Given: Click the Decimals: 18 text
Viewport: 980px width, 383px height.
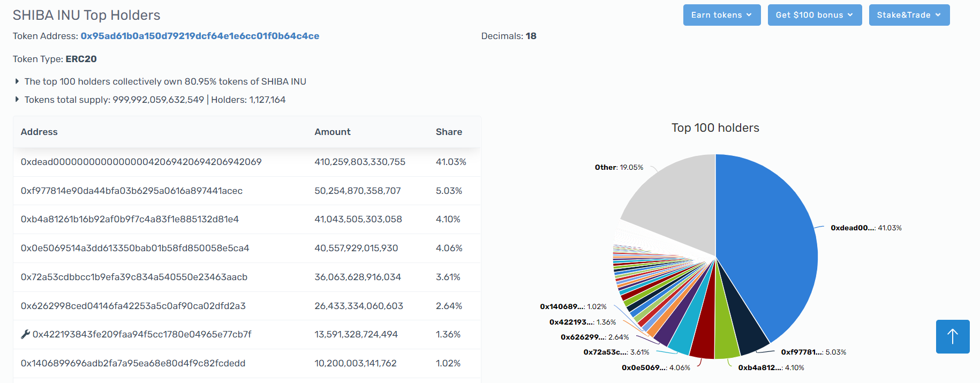Looking at the screenshot, I should 509,36.
